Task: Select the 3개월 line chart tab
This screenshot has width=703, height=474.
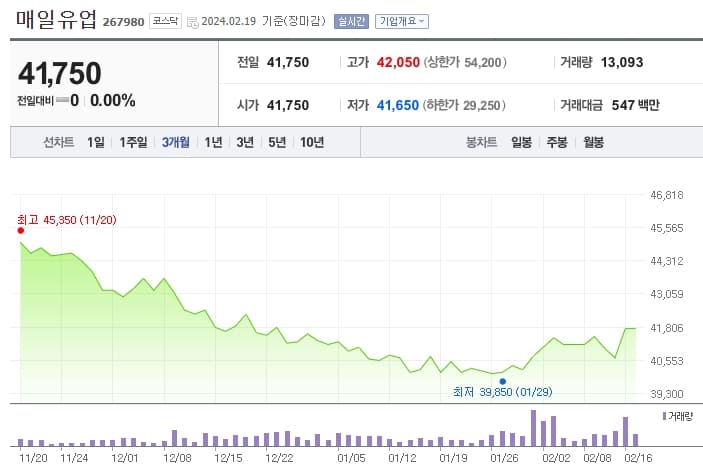Action: pyautogui.click(x=176, y=142)
